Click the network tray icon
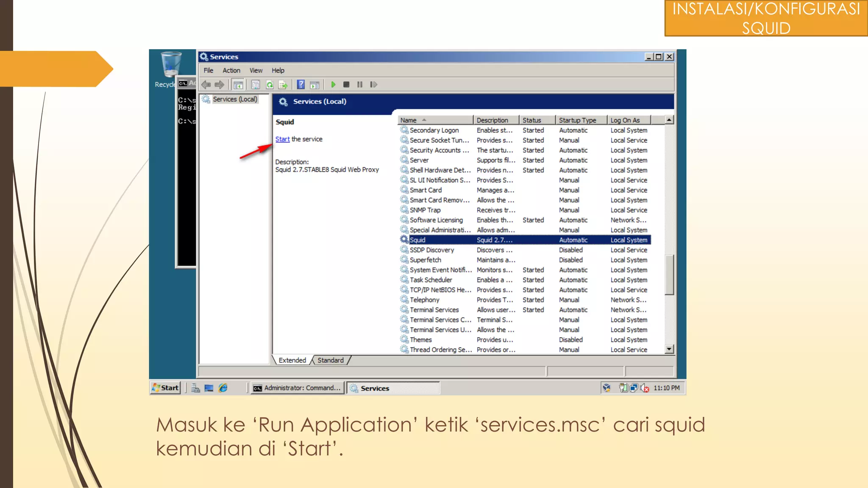 (x=634, y=388)
